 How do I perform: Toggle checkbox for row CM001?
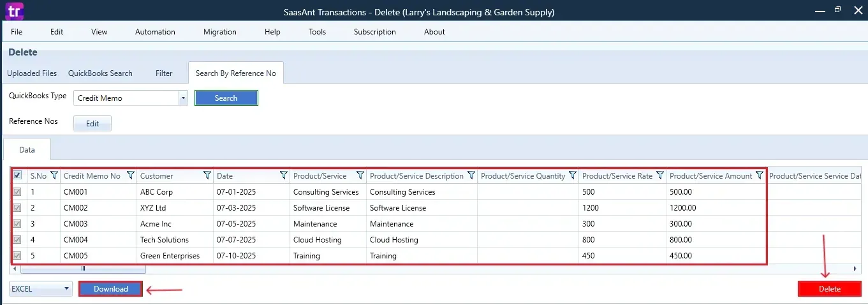click(x=18, y=191)
